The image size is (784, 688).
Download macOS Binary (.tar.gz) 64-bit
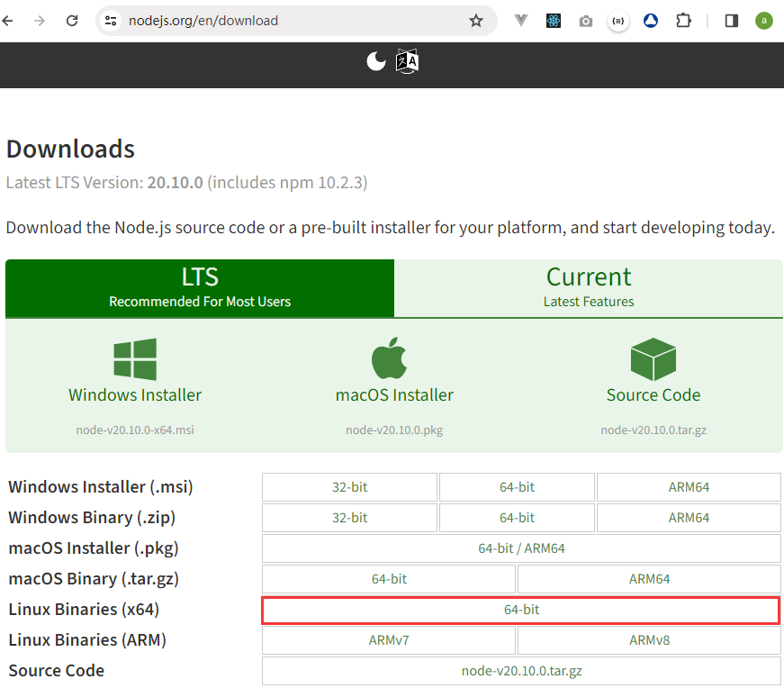pyautogui.click(x=389, y=579)
